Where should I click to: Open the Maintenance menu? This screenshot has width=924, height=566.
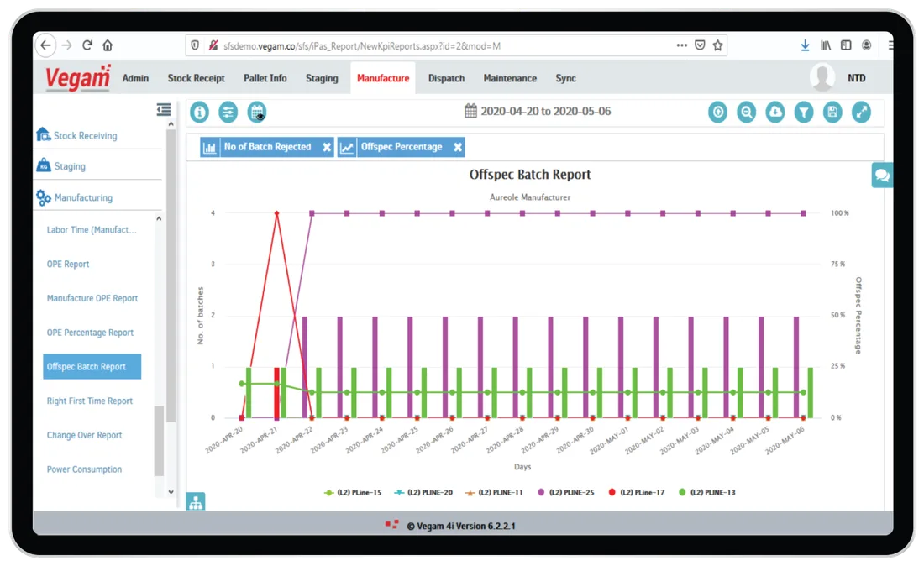pos(510,78)
